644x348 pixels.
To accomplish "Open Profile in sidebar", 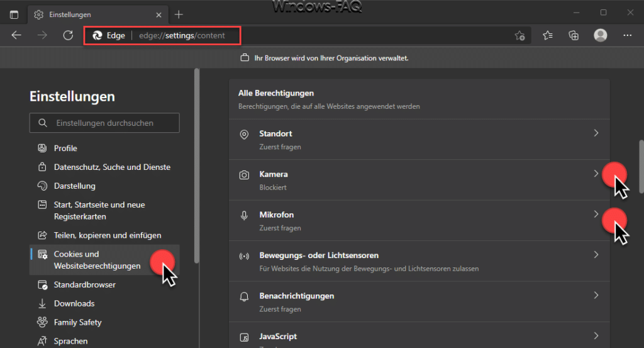I will point(65,149).
